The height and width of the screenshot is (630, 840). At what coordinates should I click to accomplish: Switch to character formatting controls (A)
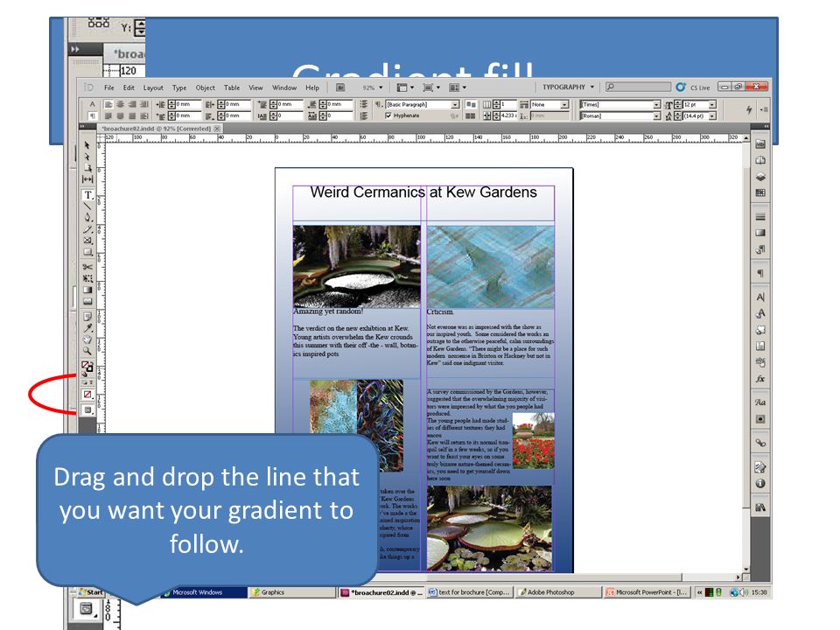92,104
